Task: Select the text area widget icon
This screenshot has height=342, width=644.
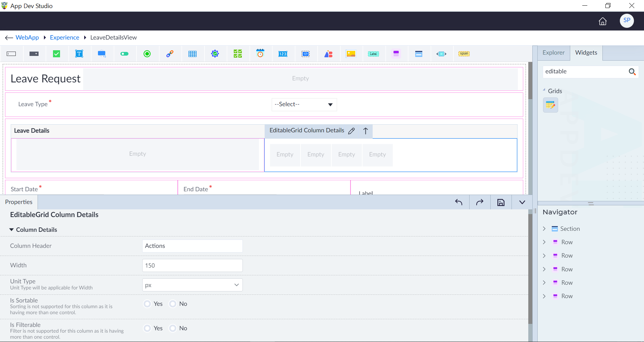Action: click(79, 54)
